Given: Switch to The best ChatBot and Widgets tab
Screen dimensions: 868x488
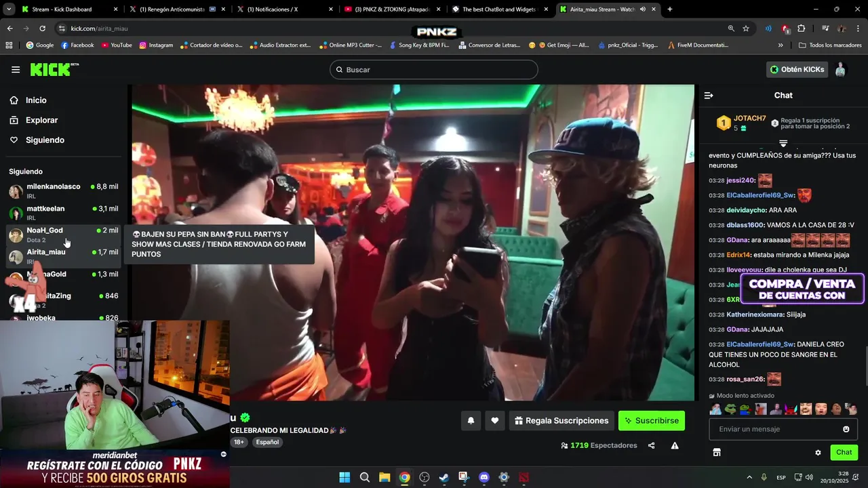Looking at the screenshot, I should pyautogui.click(x=498, y=9).
